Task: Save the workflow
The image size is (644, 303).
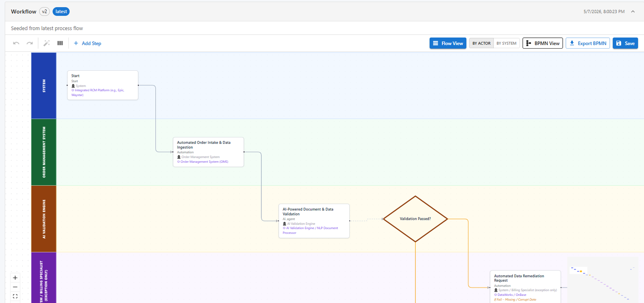Action: (625, 43)
